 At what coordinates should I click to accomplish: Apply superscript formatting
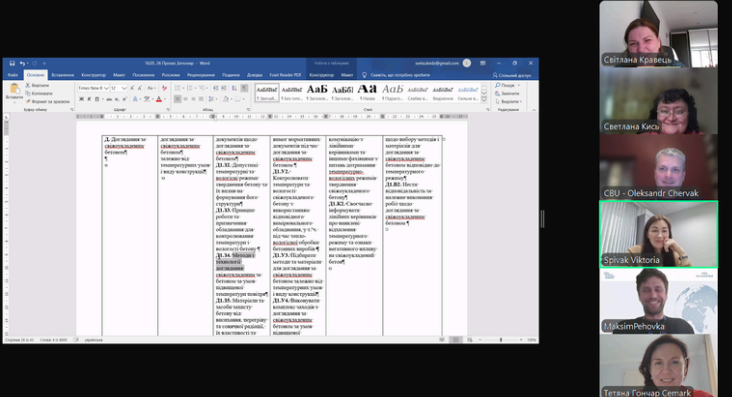[125, 99]
